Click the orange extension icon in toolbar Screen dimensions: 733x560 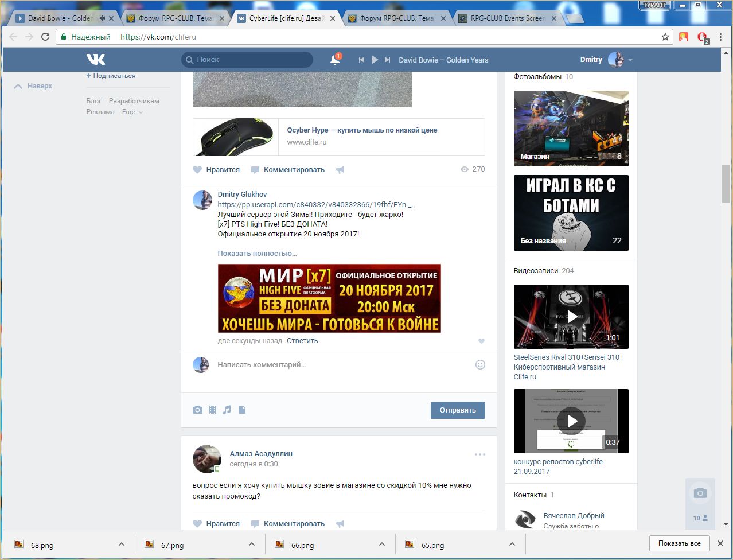pos(684,37)
